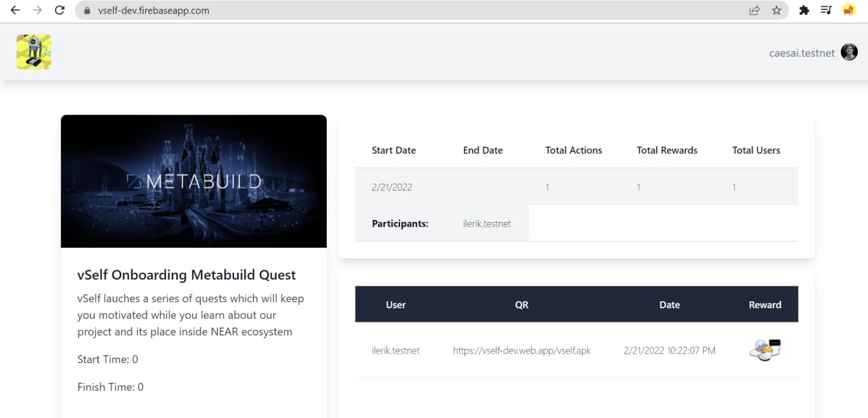868x418 pixels.
Task: Click the caesai.testnet user avatar
Action: coord(849,52)
